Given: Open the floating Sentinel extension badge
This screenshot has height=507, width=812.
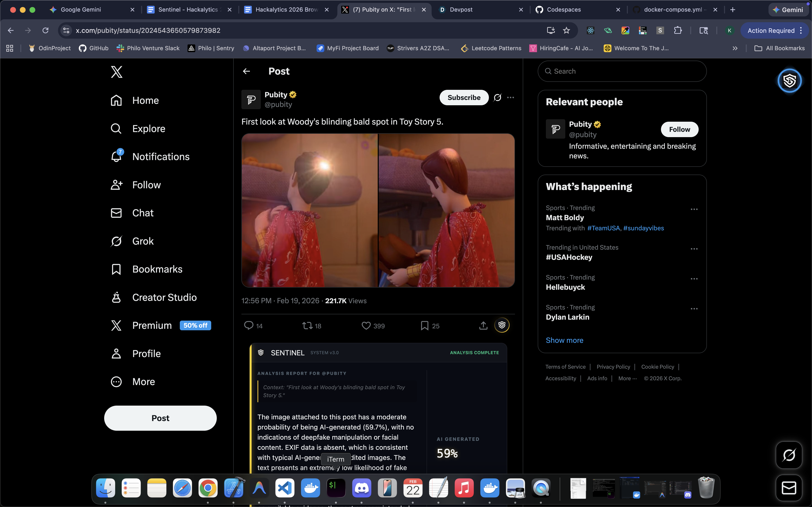Looking at the screenshot, I should (x=789, y=81).
